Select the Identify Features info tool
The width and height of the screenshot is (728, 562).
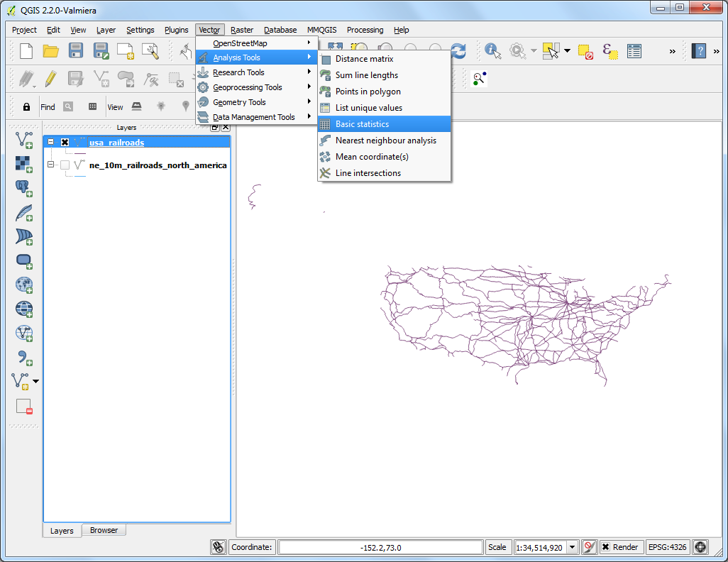tap(492, 50)
